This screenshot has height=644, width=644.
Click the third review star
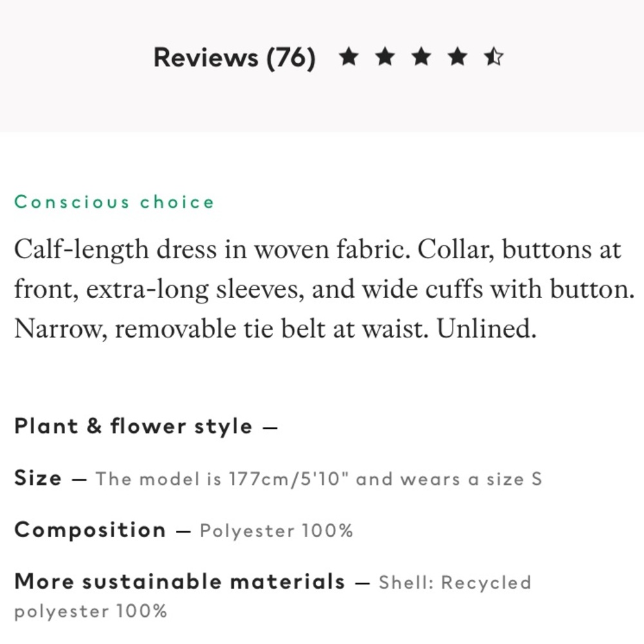421,56
